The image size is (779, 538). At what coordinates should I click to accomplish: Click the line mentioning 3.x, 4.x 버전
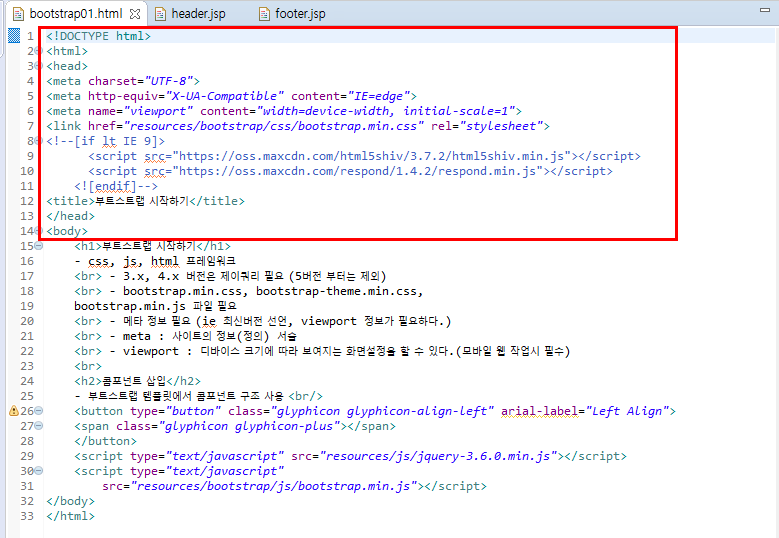tap(230, 276)
